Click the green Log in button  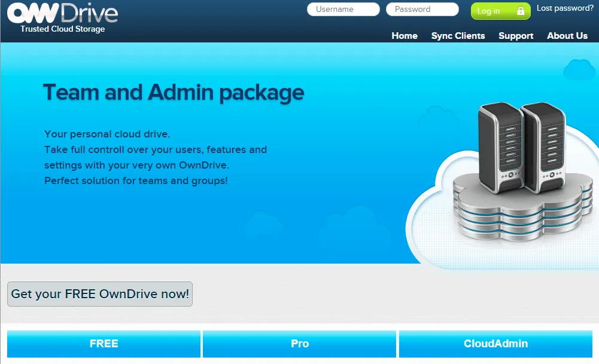[x=500, y=11]
